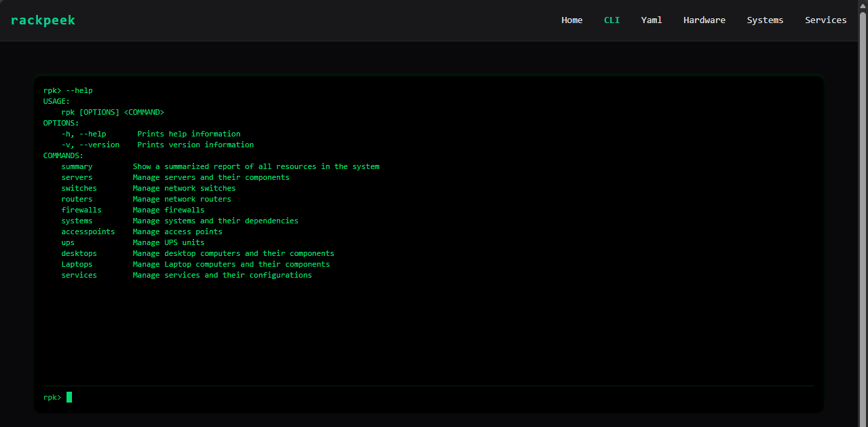Click the 'rpk> --help' command line

coord(68,90)
